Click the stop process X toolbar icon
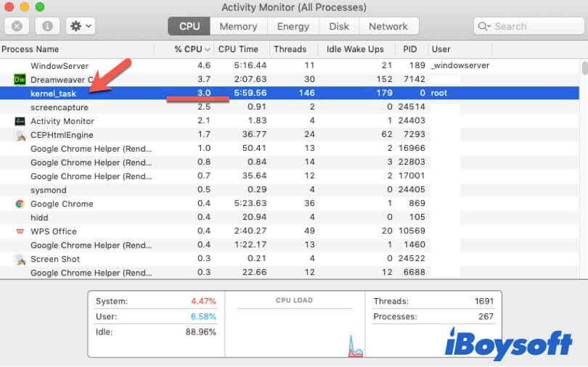Screen dimensions: 588x367 17,26
